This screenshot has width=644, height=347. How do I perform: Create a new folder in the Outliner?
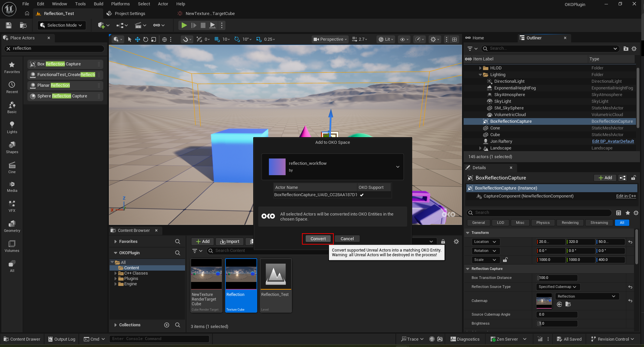tap(626, 49)
